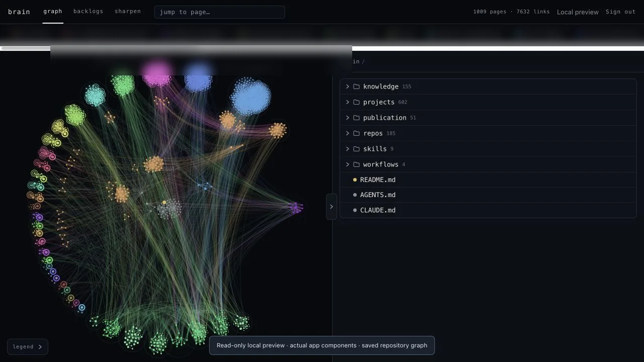The image size is (644, 362).
Task: Click the gray dot beside CLAUDE.md
Action: click(355, 210)
